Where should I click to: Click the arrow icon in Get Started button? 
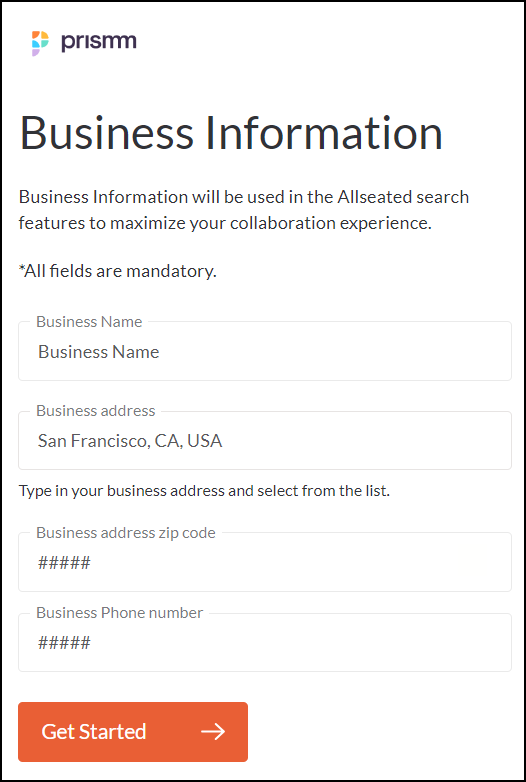point(213,732)
